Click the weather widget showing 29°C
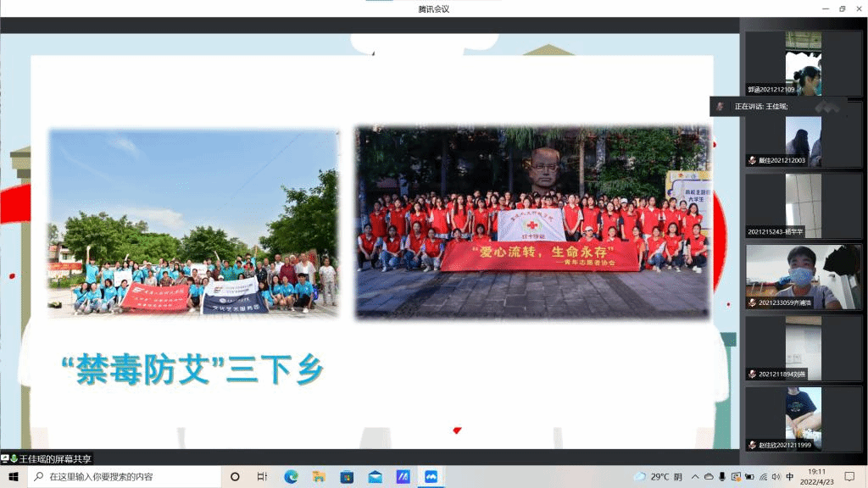 click(658, 477)
